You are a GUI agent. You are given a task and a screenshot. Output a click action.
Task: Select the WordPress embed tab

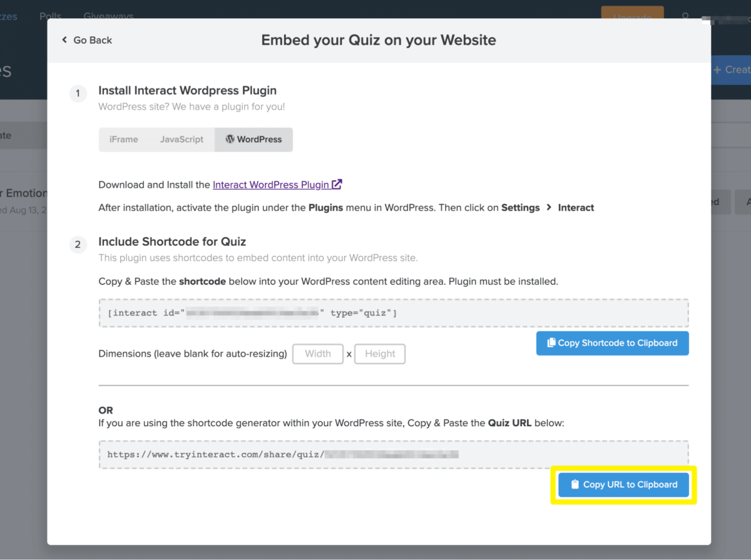coord(253,139)
